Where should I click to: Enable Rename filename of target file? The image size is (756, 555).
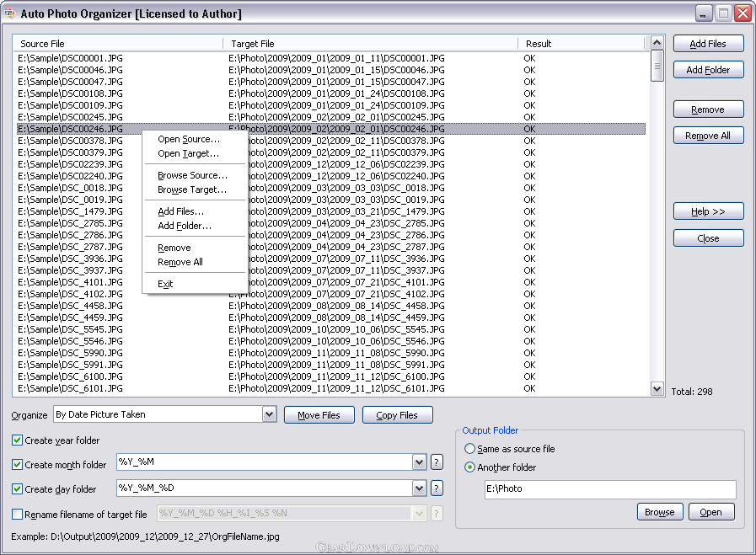pyautogui.click(x=18, y=514)
